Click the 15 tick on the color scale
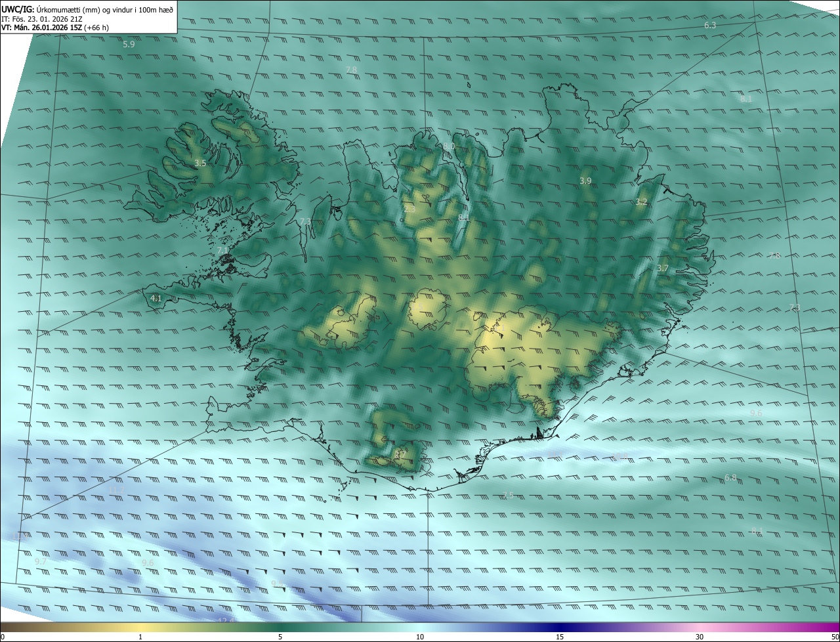 pos(560,637)
